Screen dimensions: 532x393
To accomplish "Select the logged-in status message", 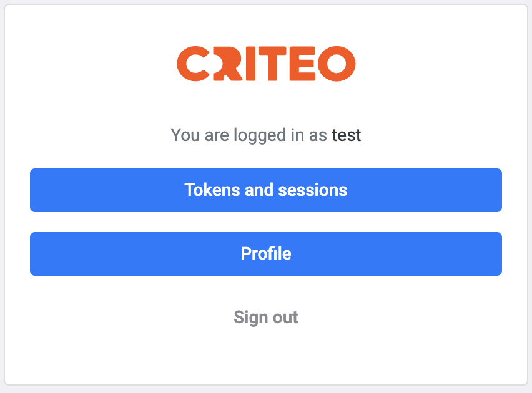I will [265, 135].
